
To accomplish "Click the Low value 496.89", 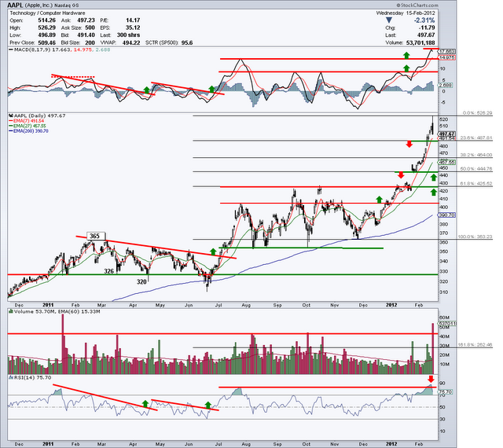I will [x=47, y=35].
